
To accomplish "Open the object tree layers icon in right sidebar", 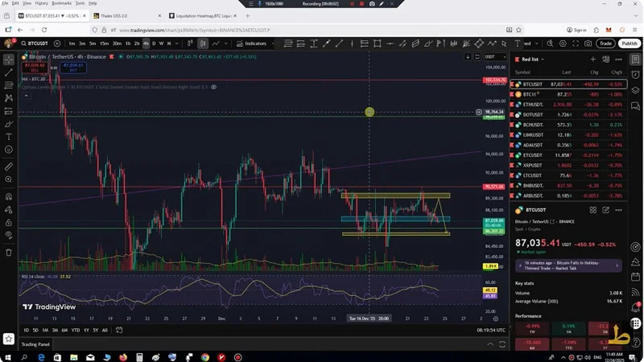I will point(636,90).
